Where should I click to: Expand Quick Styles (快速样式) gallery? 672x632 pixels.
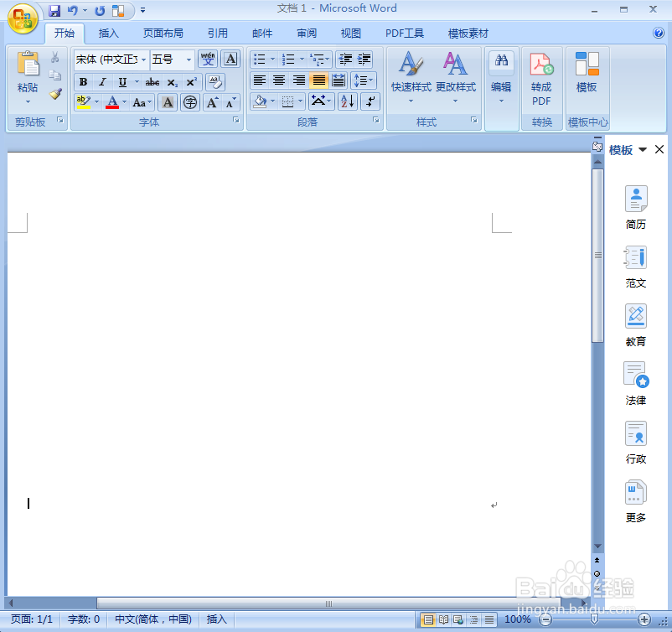(x=411, y=77)
